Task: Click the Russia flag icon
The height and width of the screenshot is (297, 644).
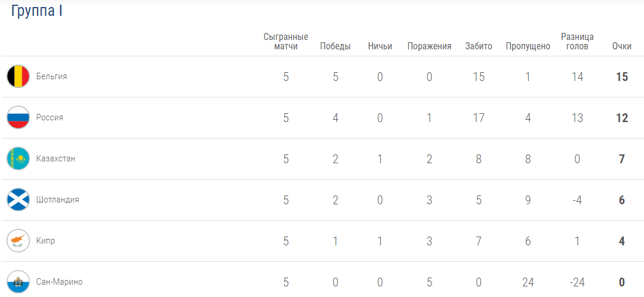Action: [x=18, y=117]
